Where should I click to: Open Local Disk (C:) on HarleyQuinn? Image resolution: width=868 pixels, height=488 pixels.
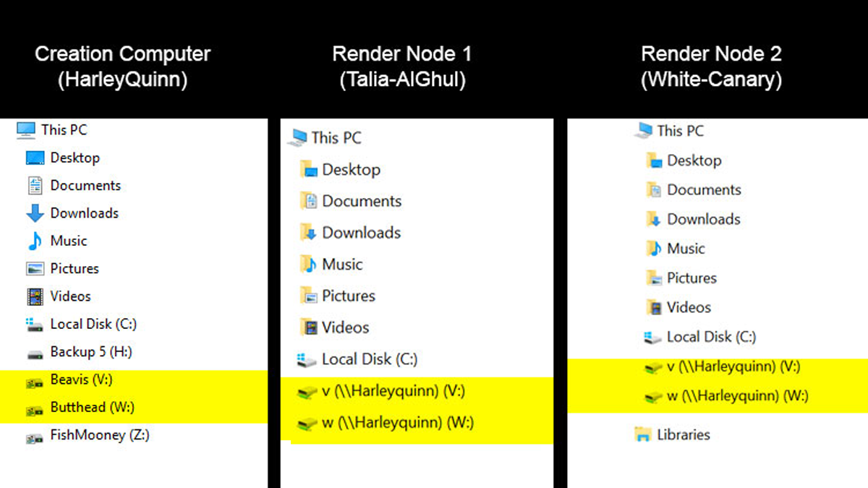[x=93, y=324]
